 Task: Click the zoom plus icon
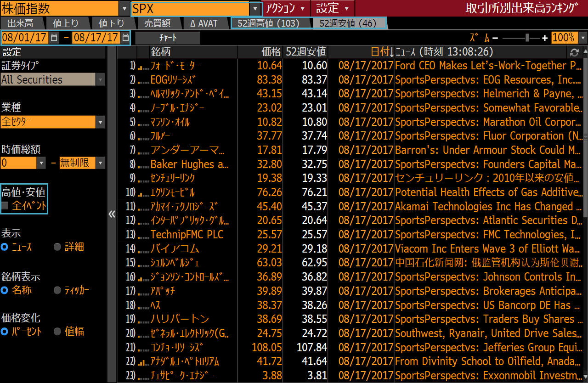coord(545,38)
